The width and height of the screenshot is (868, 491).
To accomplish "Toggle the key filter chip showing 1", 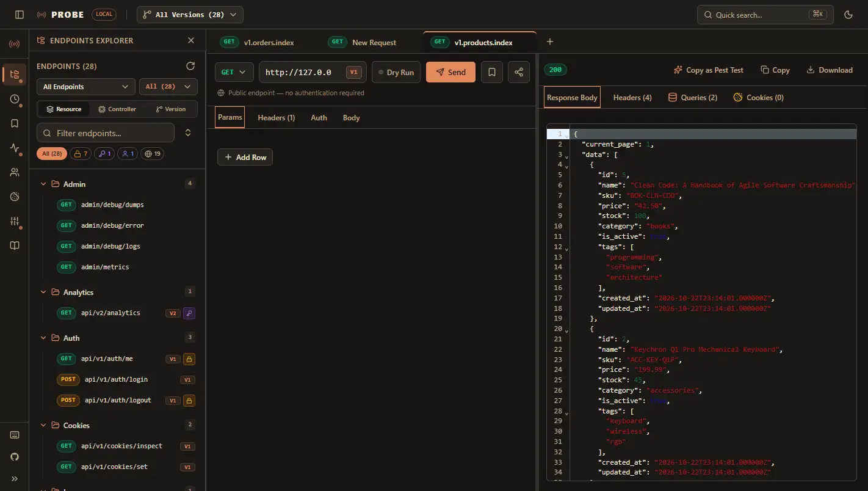I will click(x=104, y=154).
